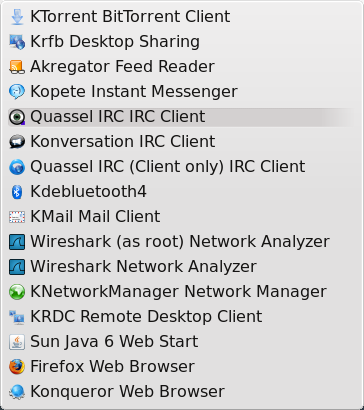Start Akregator Feed Reader
The height and width of the screenshot is (410, 364).
pyautogui.click(x=182, y=67)
